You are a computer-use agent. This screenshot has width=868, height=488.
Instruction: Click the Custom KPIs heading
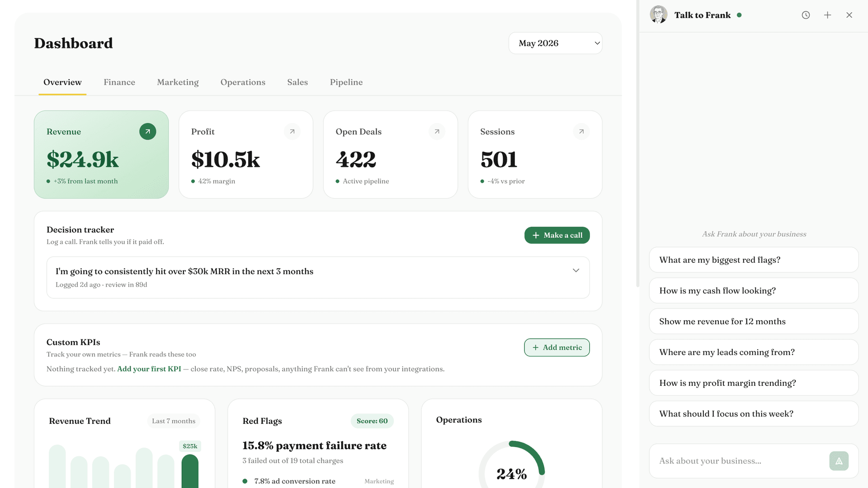(73, 342)
